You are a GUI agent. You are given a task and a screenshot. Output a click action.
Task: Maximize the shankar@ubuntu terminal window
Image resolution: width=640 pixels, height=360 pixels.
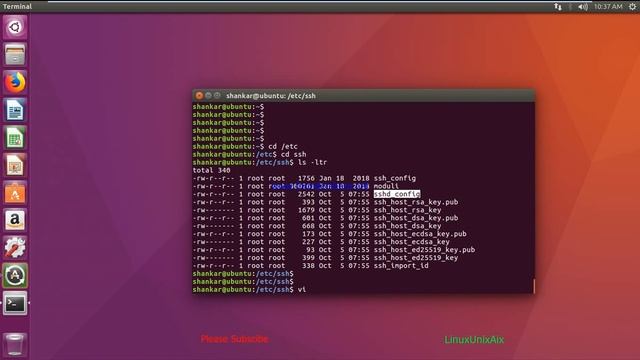[217, 96]
